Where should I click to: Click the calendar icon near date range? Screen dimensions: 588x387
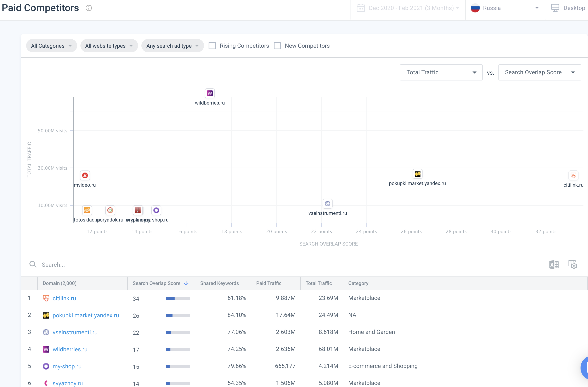pos(361,8)
